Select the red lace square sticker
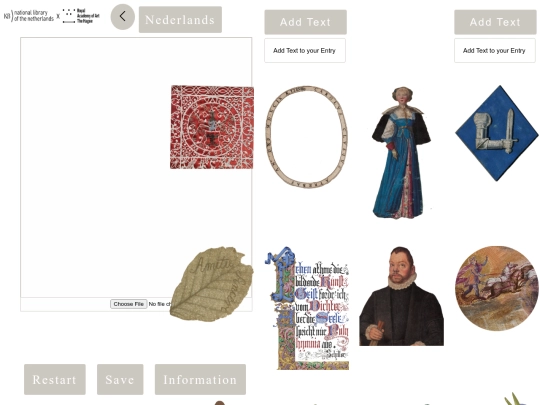Viewport: 540px width, 405px height. [x=212, y=127]
